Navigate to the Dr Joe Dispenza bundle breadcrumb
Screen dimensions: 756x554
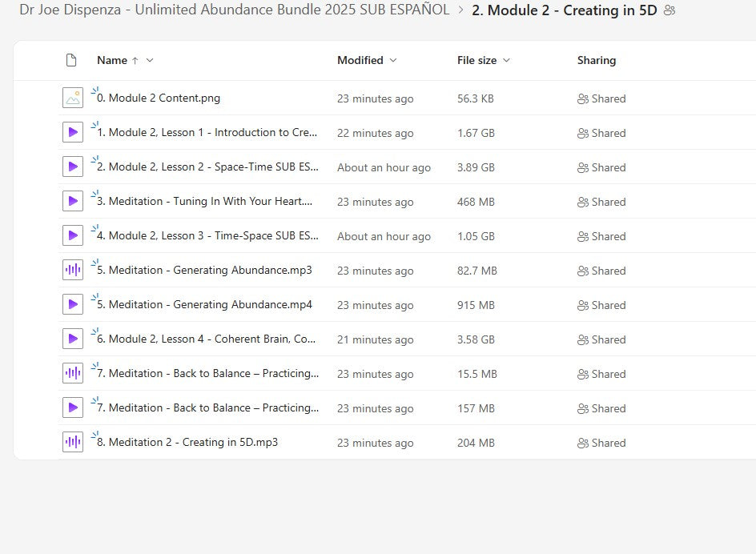[232, 10]
